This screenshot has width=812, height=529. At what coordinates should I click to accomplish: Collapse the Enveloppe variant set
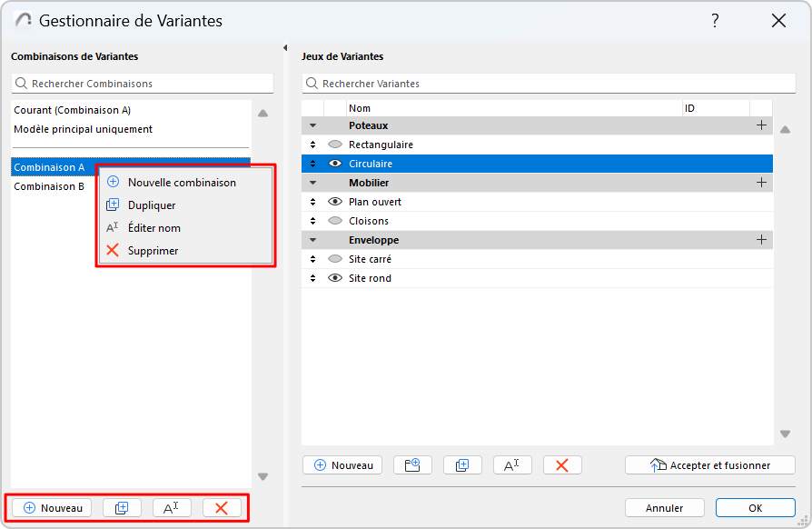[x=312, y=240]
